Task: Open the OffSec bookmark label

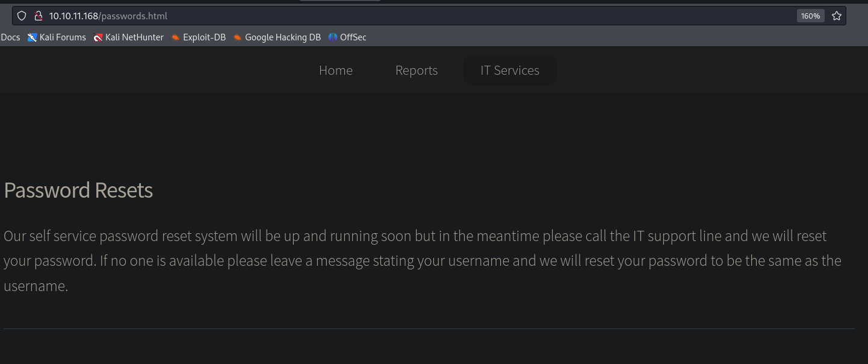Action: tap(353, 37)
